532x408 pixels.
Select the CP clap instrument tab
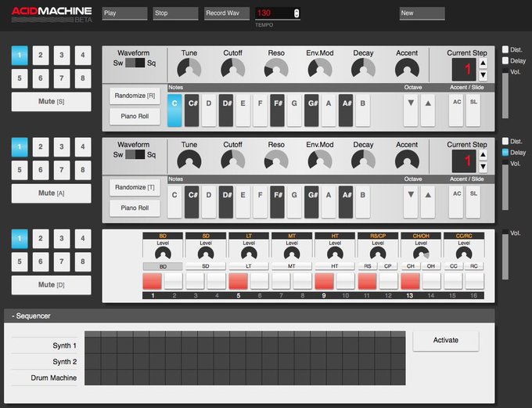(388, 266)
